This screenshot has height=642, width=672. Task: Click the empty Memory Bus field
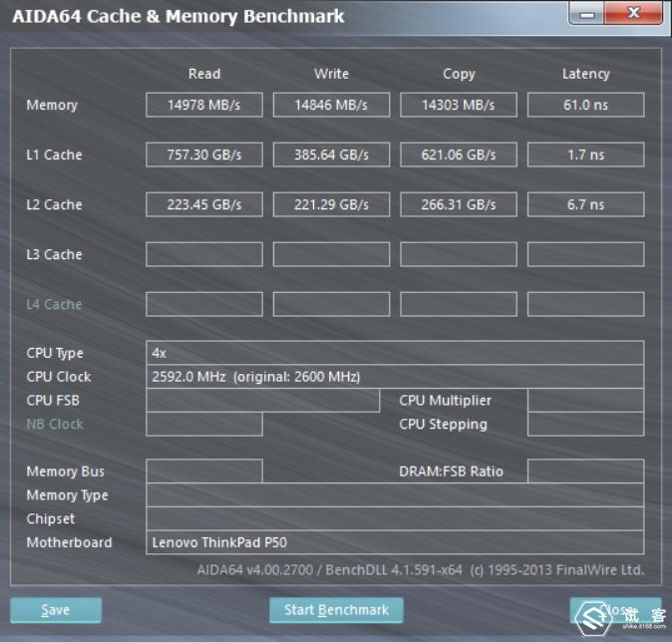(204, 471)
